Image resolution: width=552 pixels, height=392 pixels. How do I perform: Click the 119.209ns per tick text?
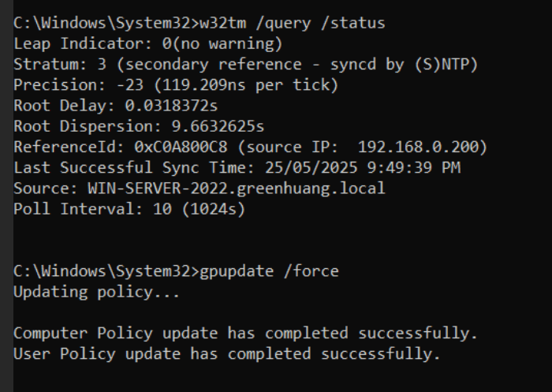246,85
